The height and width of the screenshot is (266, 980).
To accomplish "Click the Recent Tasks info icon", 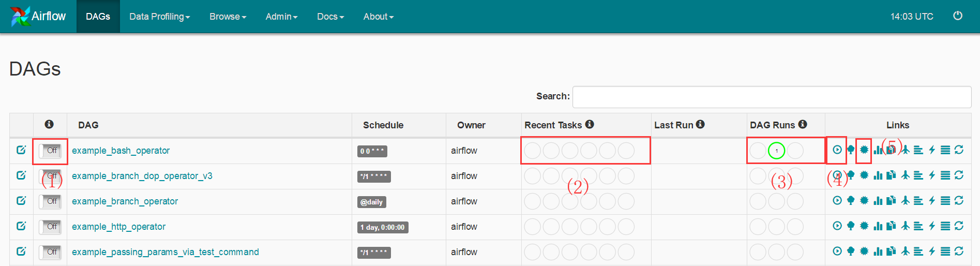I will point(590,124).
